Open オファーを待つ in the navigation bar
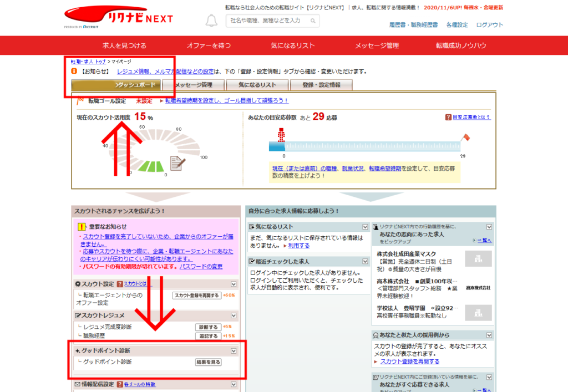The height and width of the screenshot is (392, 568). (209, 45)
